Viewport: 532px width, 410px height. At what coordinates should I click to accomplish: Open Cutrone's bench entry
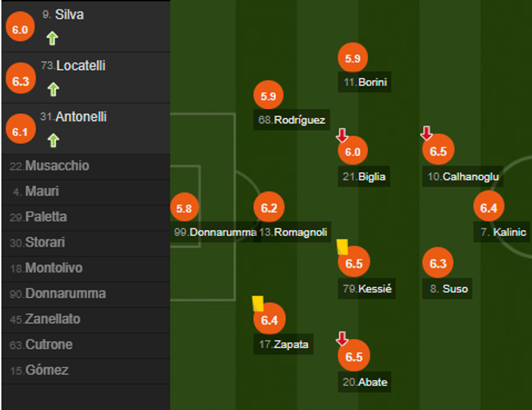pos(49,344)
